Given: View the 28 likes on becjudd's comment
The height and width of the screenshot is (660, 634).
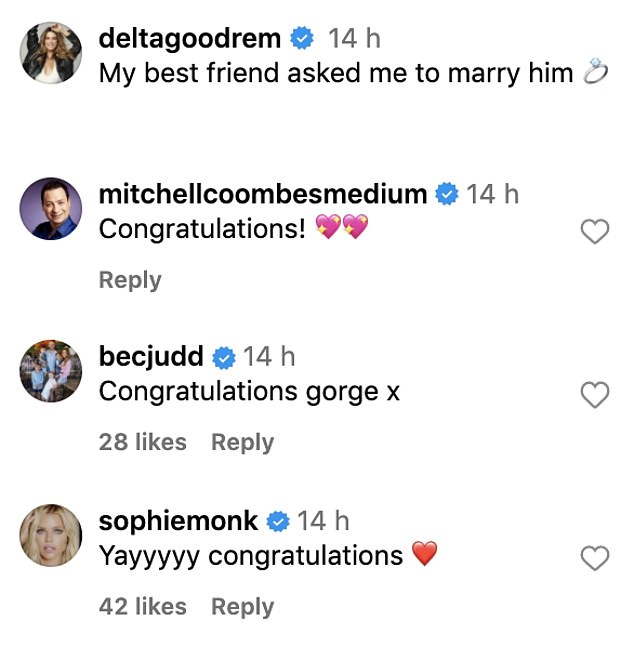Looking at the screenshot, I should [143, 442].
